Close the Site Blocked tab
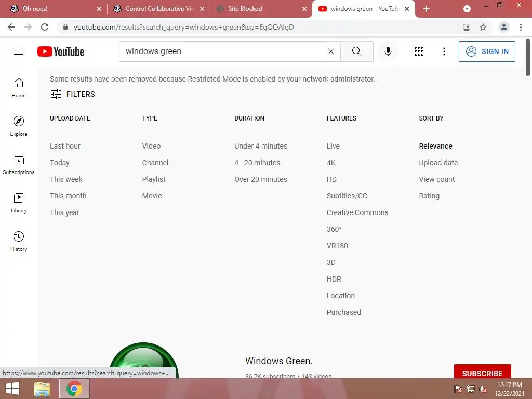Image resolution: width=532 pixels, height=399 pixels. click(x=304, y=9)
